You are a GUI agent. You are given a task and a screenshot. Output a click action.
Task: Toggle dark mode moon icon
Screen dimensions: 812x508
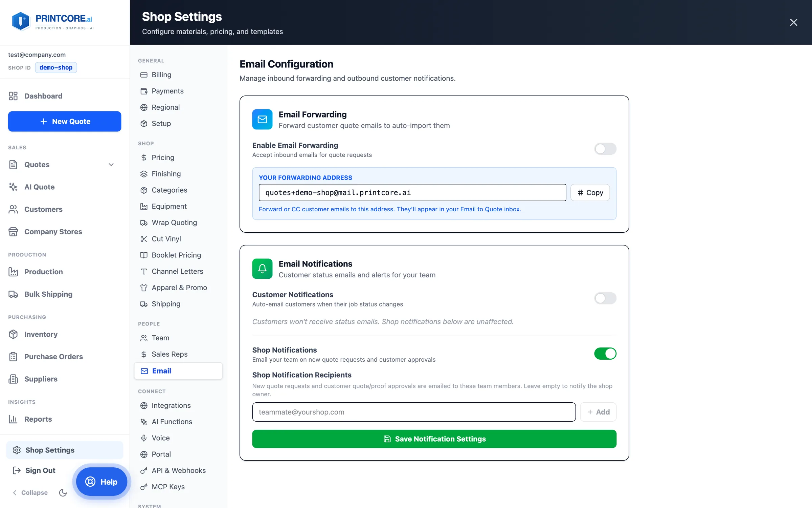click(63, 493)
